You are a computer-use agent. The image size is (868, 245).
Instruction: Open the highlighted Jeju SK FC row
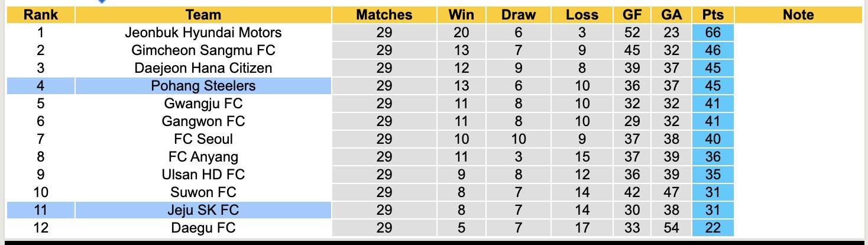click(203, 210)
